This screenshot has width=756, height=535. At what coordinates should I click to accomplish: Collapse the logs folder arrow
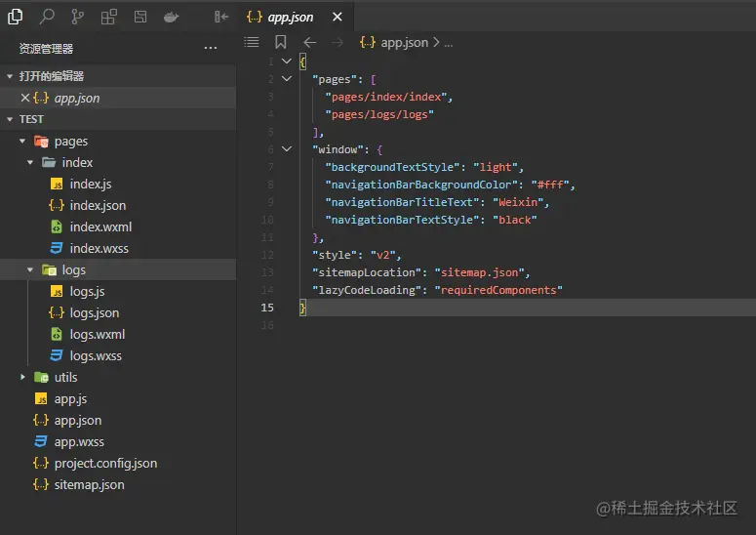30,269
